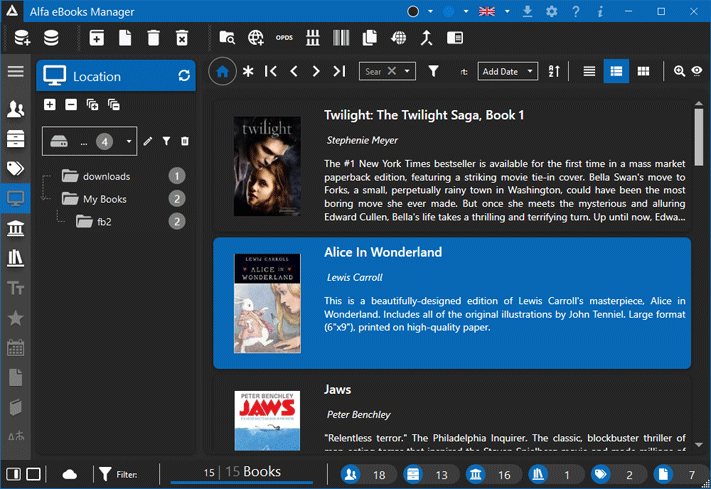Open the language flag dropdown

pyautogui.click(x=492, y=11)
